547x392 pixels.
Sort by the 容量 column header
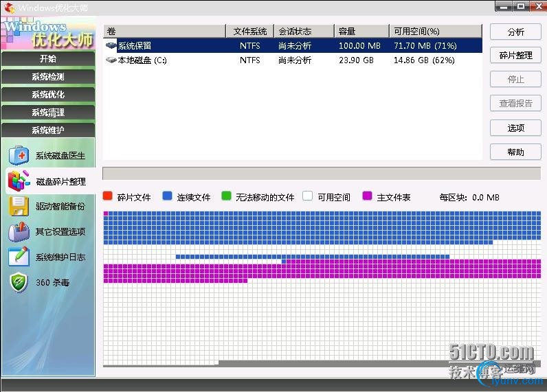361,31
